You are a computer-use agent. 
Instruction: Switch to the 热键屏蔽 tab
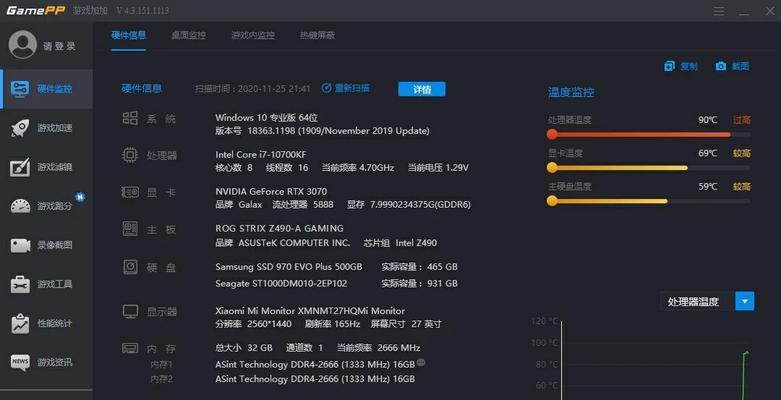317,35
